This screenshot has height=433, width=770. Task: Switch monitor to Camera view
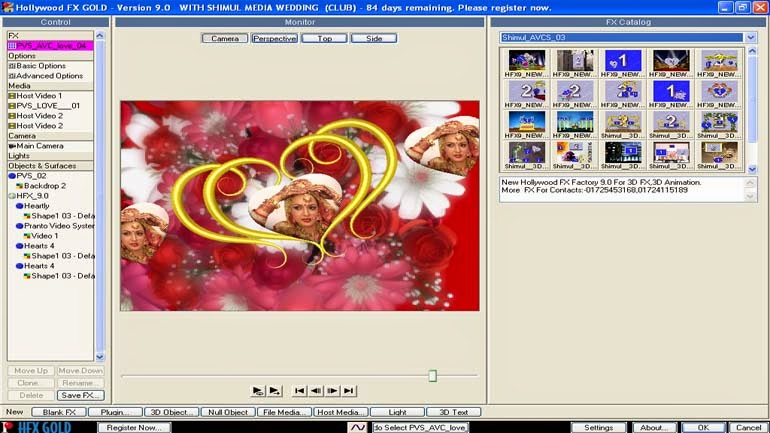tap(225, 38)
